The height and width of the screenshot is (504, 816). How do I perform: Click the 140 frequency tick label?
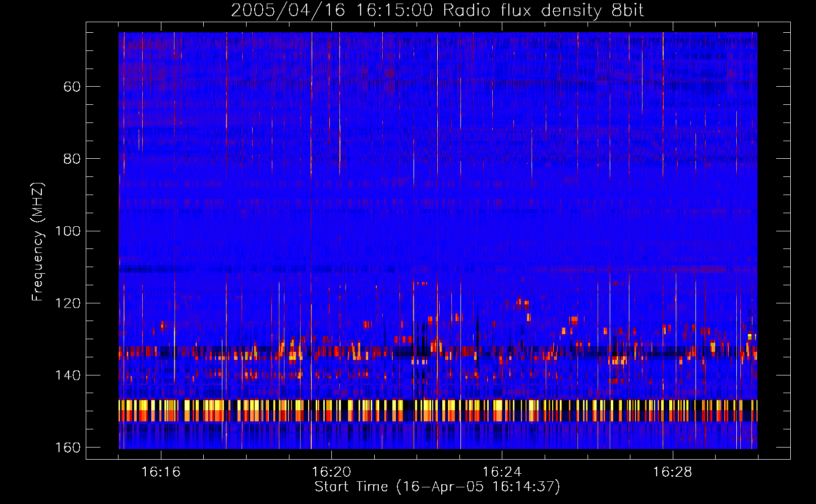coord(67,375)
